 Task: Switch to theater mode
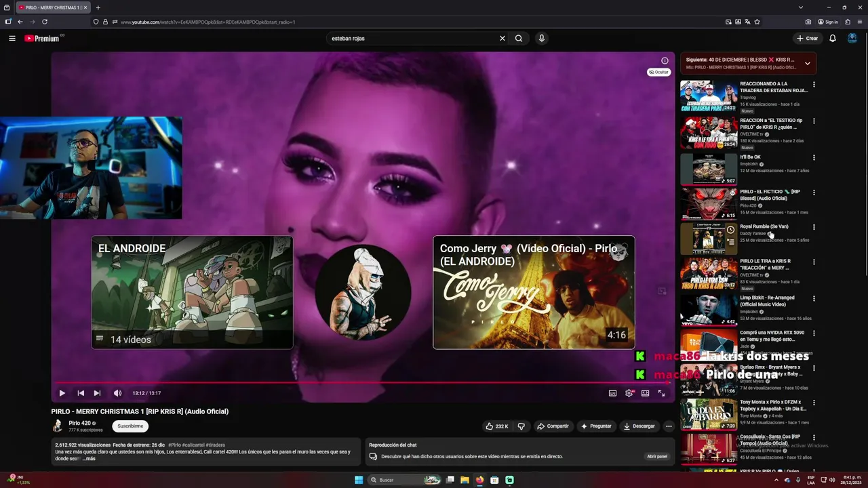(x=645, y=393)
